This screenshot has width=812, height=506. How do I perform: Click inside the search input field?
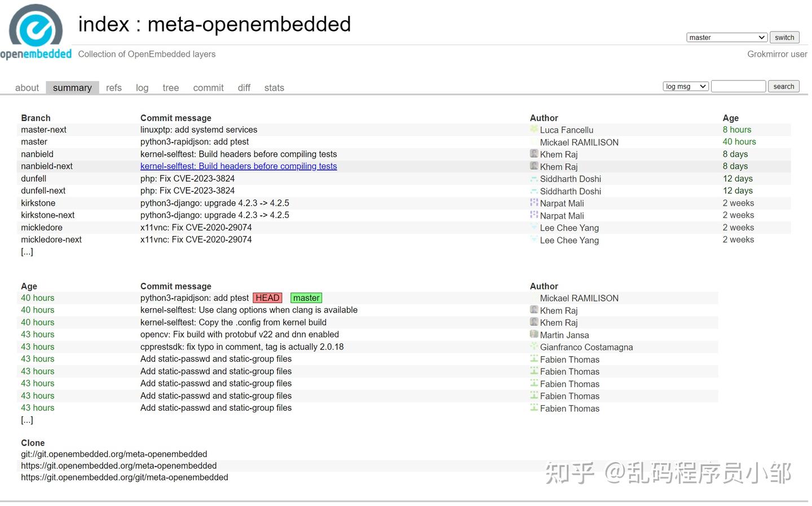tap(739, 86)
